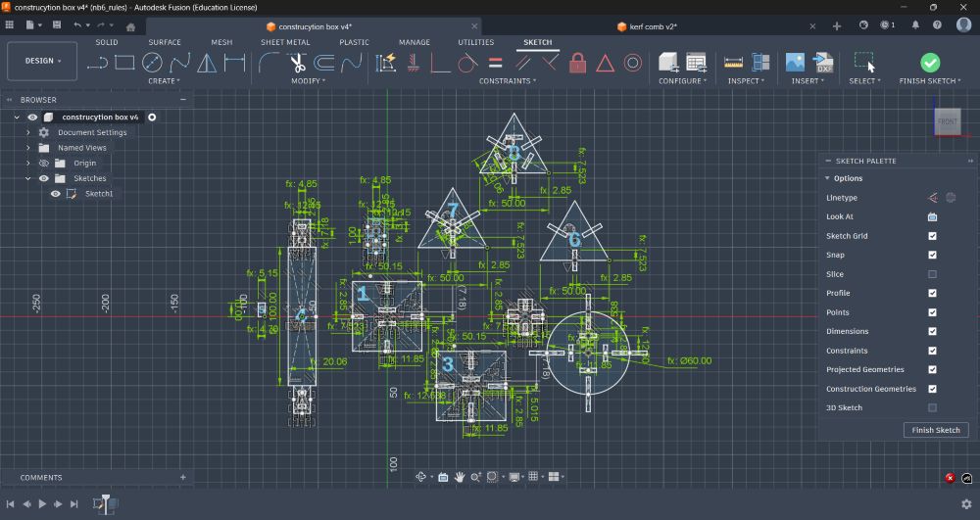Switch to the MESH tab
980x520 pixels.
click(221, 42)
